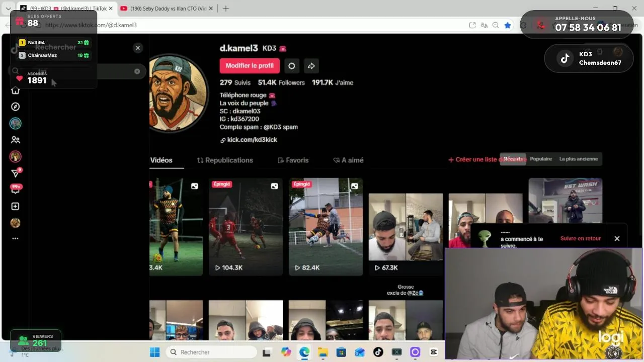Click the translate page icon in address bar
644x362 pixels.
pyautogui.click(x=484, y=25)
